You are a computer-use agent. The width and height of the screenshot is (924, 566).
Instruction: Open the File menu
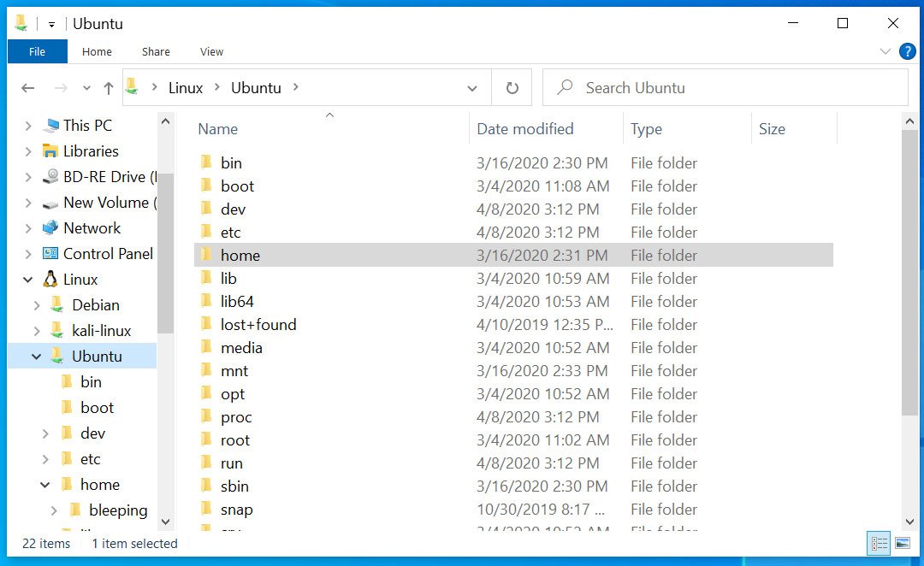coord(37,51)
